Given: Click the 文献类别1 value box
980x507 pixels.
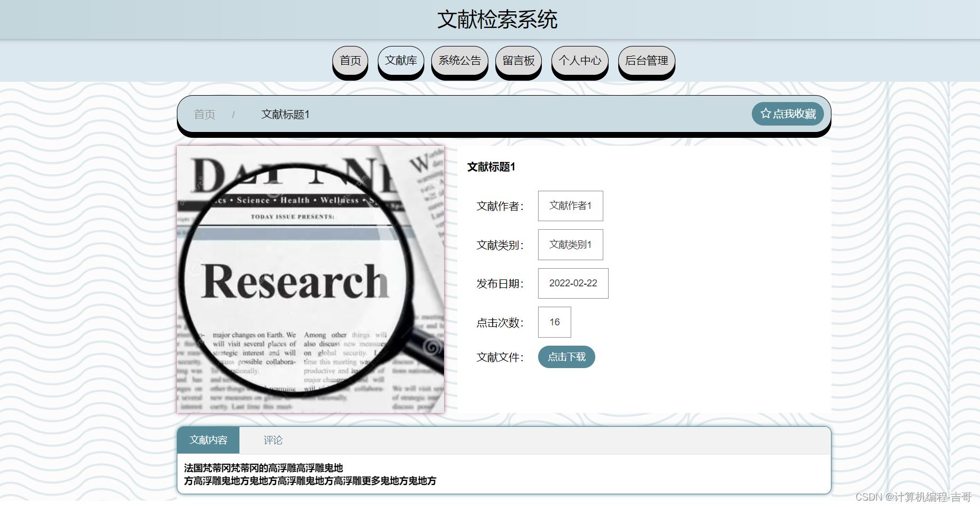Looking at the screenshot, I should pyautogui.click(x=570, y=245).
